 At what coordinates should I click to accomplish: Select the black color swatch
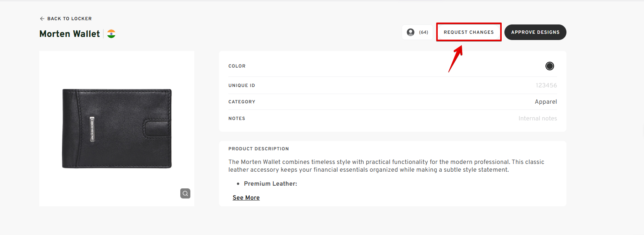pyautogui.click(x=549, y=66)
